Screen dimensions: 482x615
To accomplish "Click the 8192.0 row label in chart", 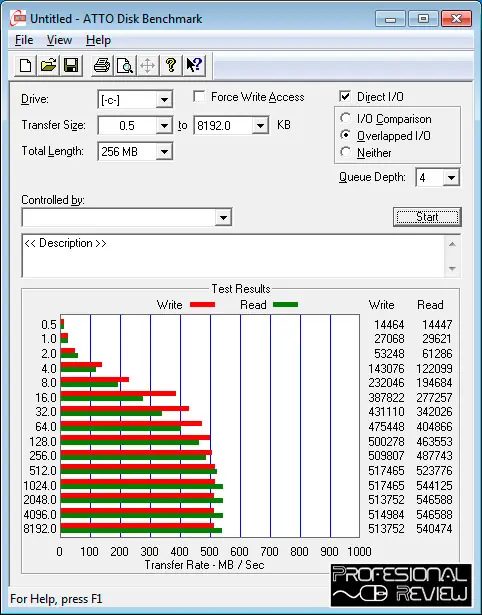I will (x=40, y=529).
